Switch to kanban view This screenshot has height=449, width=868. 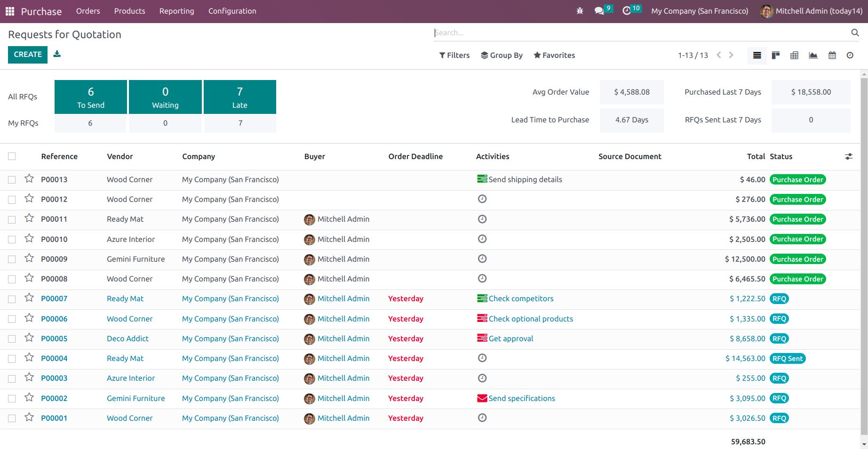pyautogui.click(x=776, y=56)
